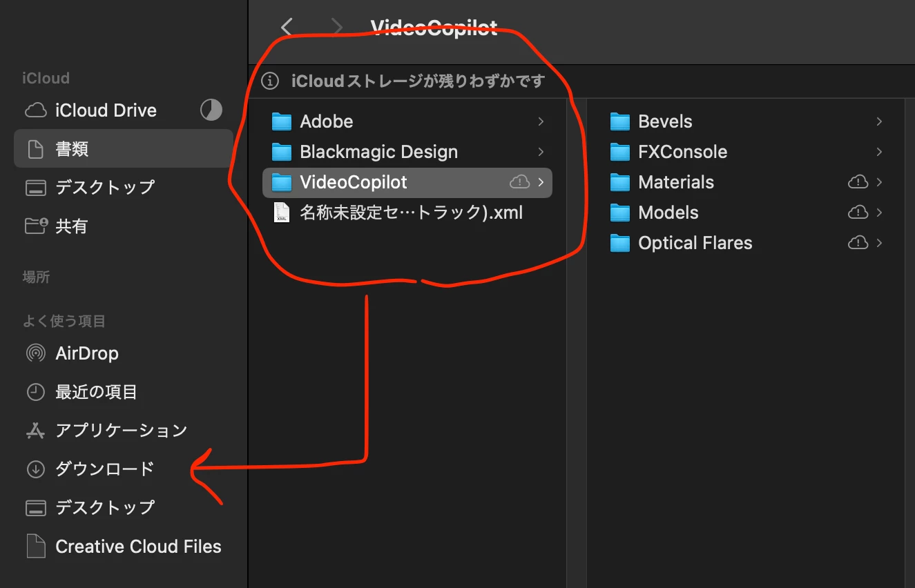The height and width of the screenshot is (588, 915).
Task: Click the Materials cloud status icon
Action: click(x=858, y=182)
